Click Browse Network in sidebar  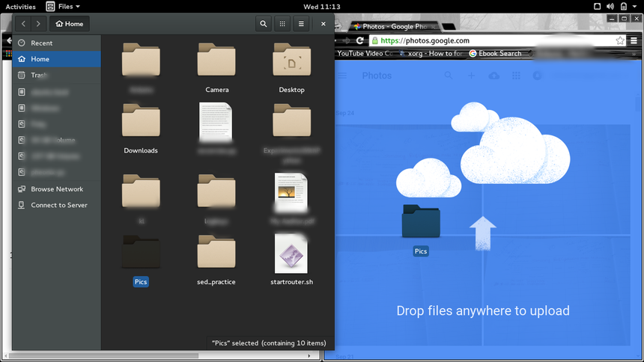click(x=57, y=189)
